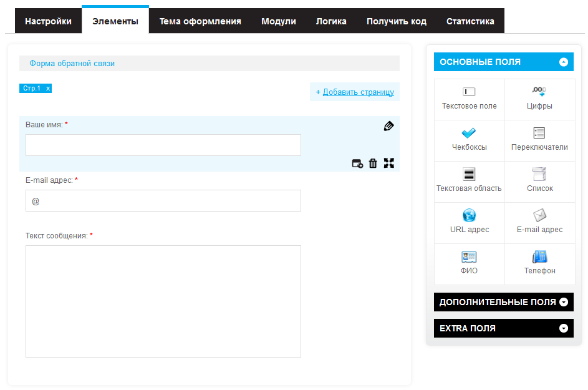Add a Текстовое поле element
Screen dimensions: 588x390
coord(469,99)
